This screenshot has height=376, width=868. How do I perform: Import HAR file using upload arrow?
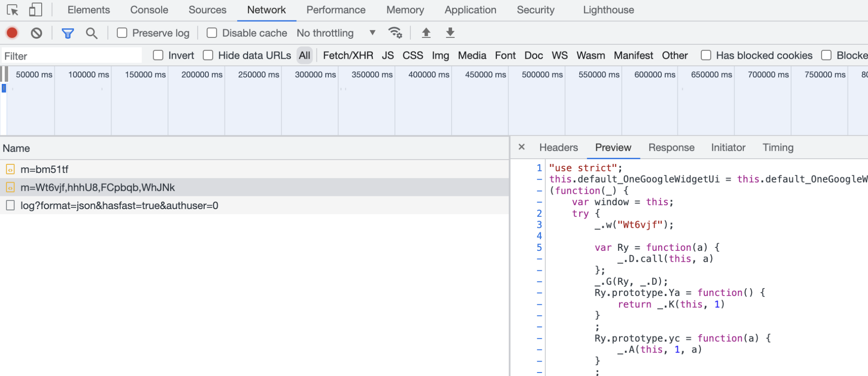click(x=426, y=33)
